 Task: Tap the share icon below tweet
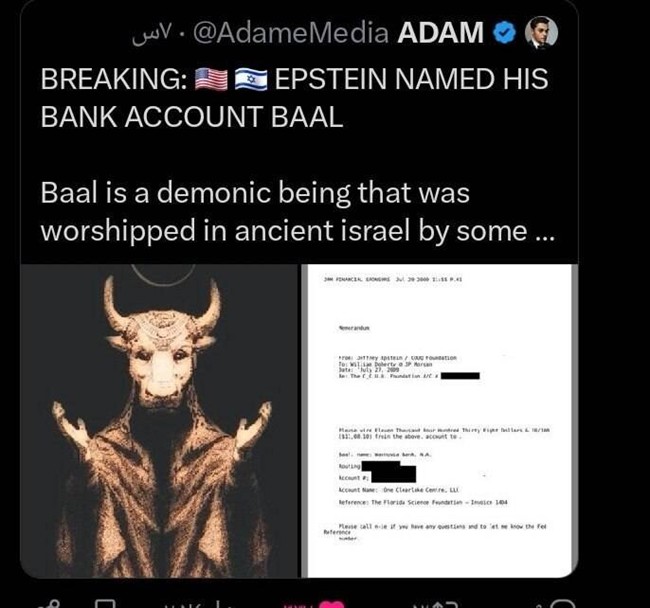tap(50, 603)
